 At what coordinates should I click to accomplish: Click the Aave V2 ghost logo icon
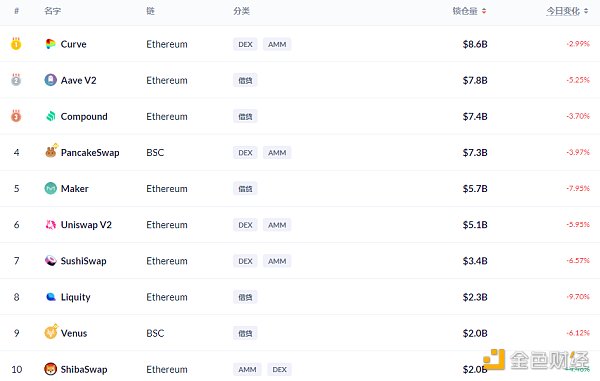tap(50, 80)
